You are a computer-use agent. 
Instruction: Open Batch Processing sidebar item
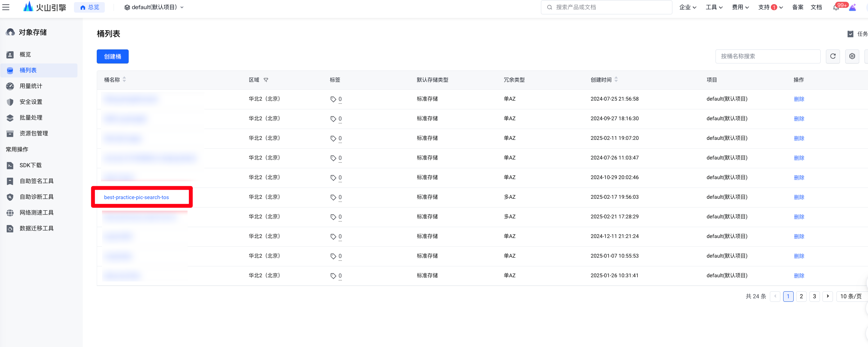point(39,117)
